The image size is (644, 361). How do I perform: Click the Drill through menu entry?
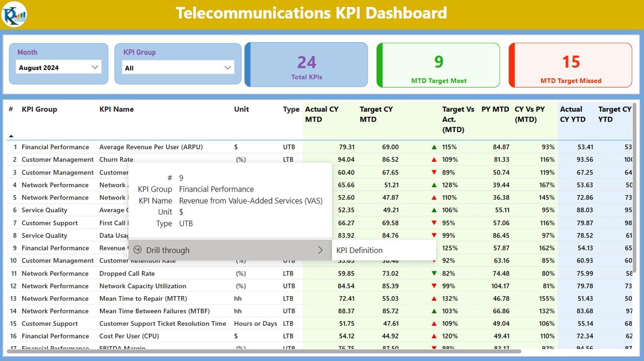230,250
